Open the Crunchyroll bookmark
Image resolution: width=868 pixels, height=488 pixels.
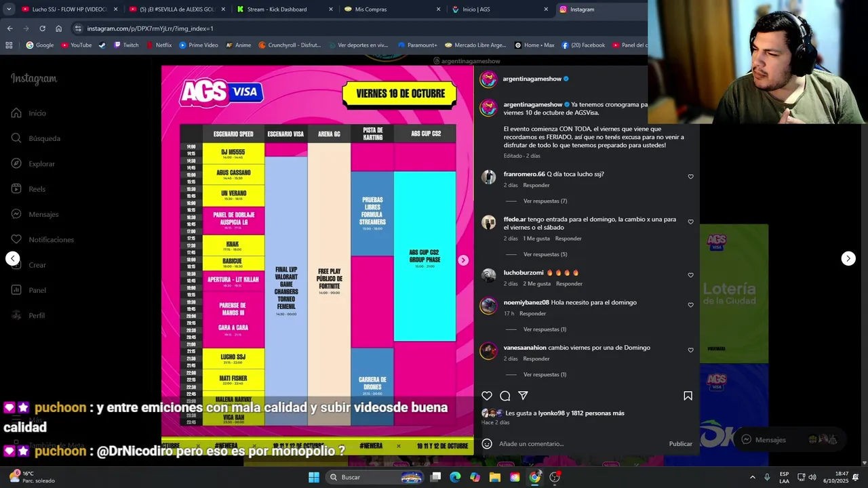click(x=289, y=45)
